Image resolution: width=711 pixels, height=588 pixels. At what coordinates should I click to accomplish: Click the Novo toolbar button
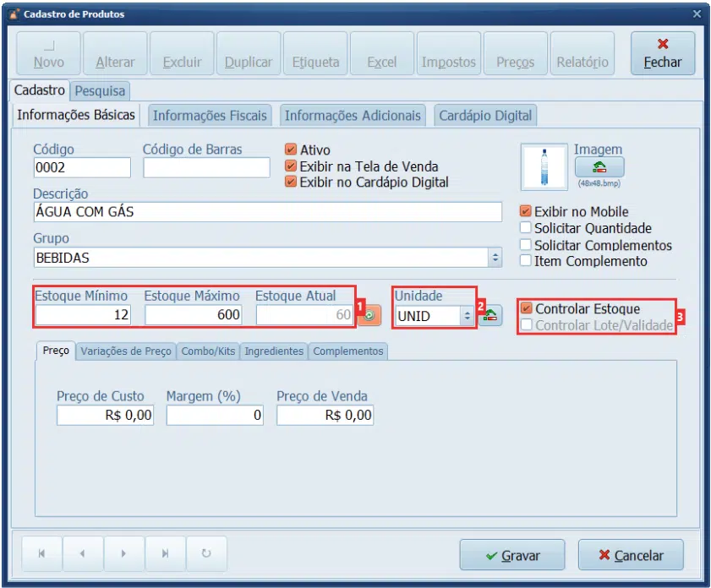pos(48,53)
